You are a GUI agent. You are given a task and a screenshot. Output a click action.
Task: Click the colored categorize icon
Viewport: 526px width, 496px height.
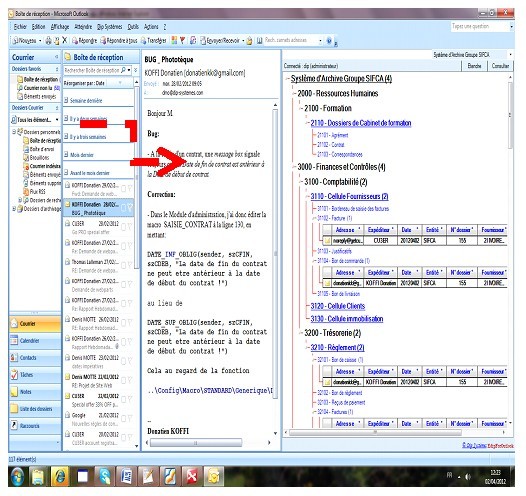click(x=174, y=41)
